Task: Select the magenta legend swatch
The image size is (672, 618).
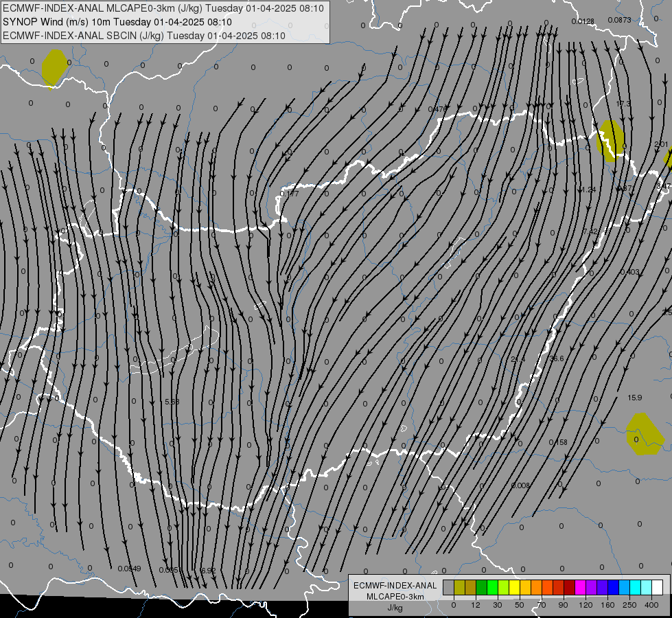Action: pos(581,587)
